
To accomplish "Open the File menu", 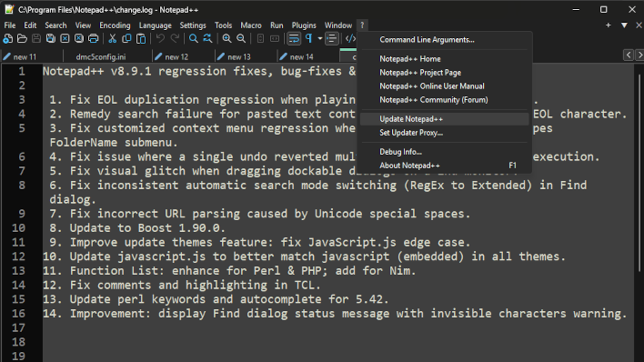I will (x=10, y=25).
